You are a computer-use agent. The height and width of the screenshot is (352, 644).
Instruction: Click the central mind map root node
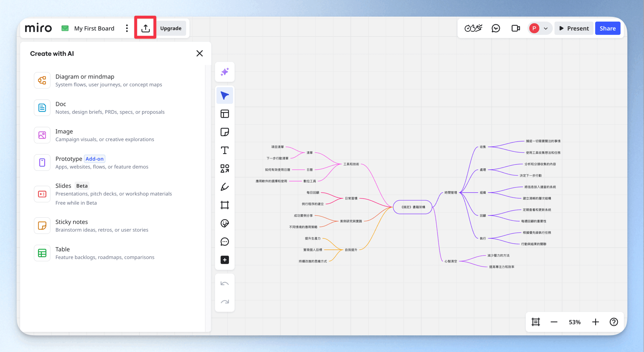(413, 207)
